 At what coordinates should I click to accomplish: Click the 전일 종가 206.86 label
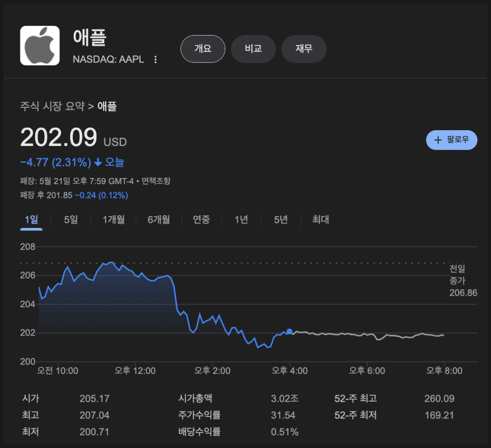[x=463, y=281]
